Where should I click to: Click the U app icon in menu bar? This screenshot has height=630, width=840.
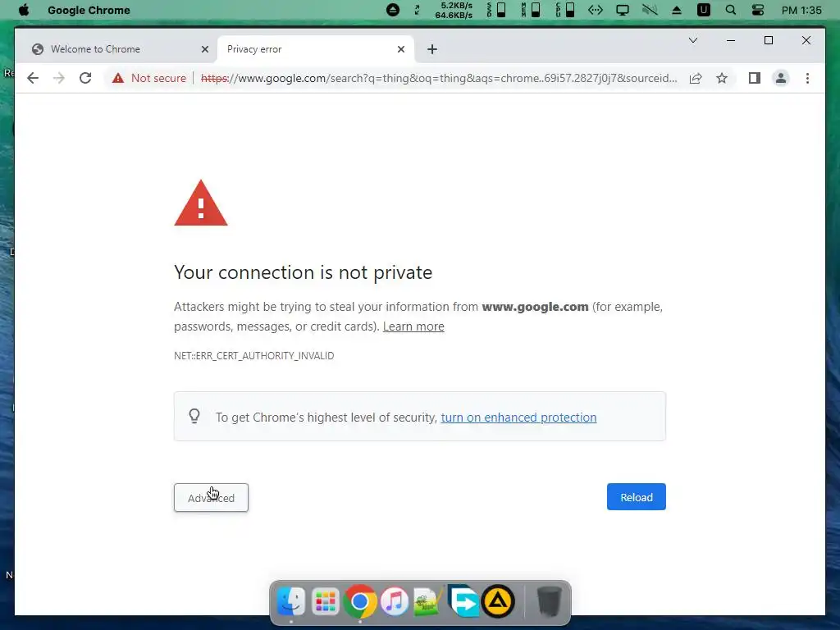(703, 10)
